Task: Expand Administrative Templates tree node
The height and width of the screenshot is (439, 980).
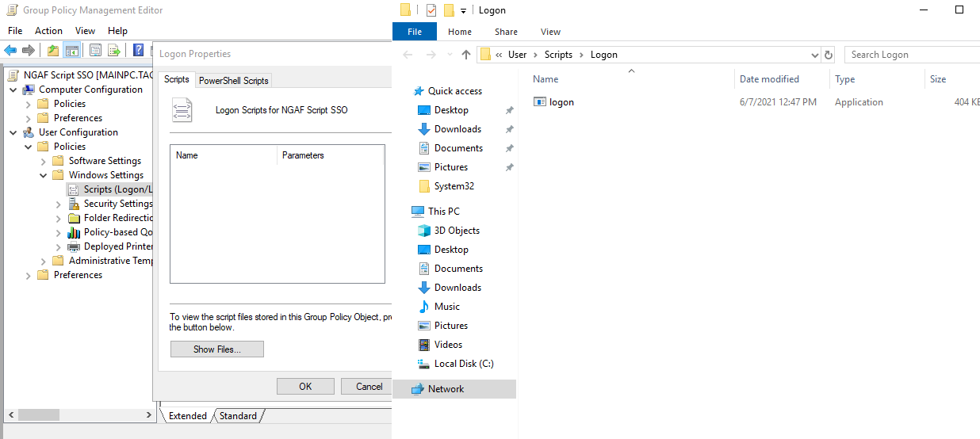Action: point(44,261)
